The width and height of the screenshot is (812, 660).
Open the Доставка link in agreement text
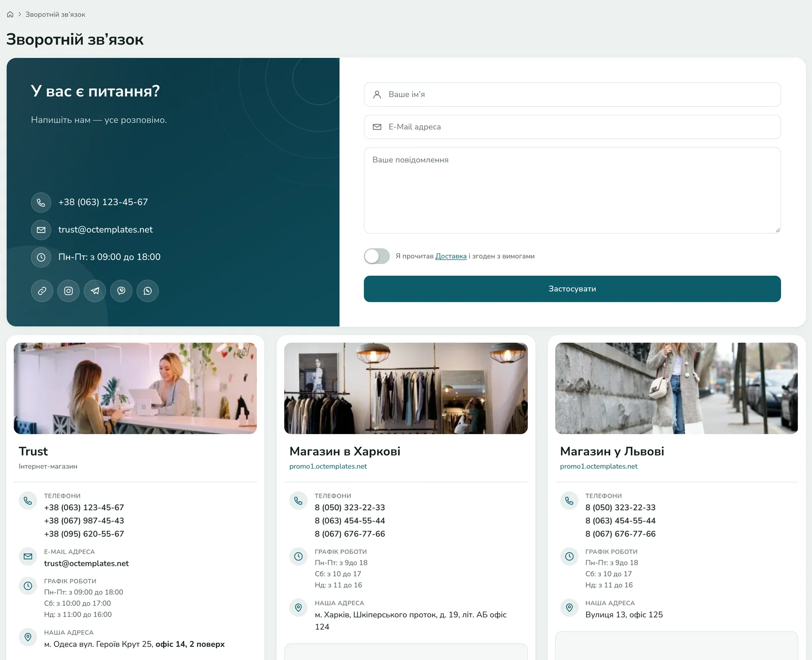[x=451, y=256]
